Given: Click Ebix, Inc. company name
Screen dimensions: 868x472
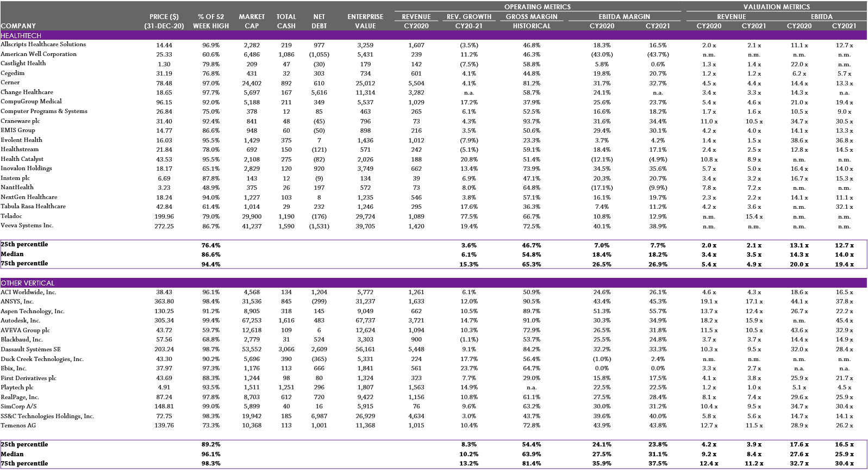Looking at the screenshot, I should tap(14, 368).
